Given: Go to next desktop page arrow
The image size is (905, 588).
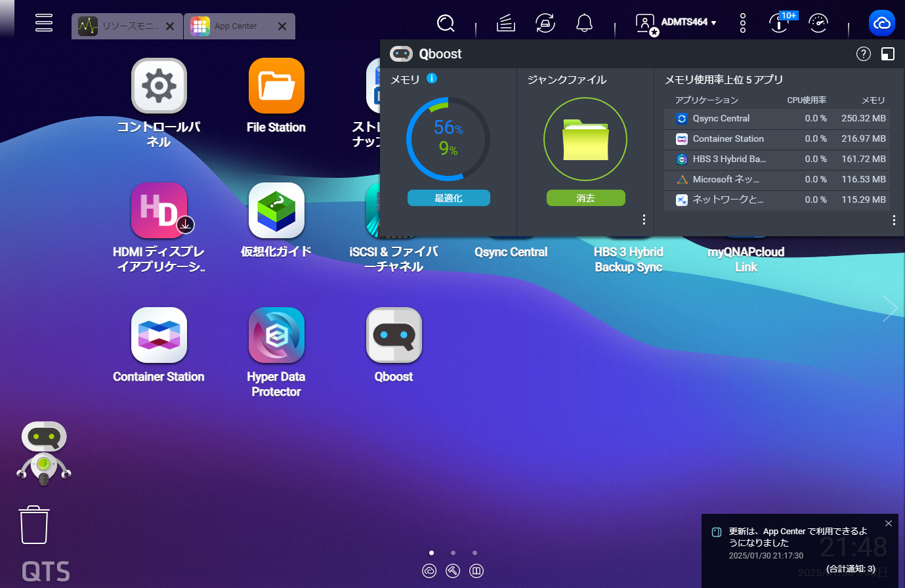Looking at the screenshot, I should point(889,308).
